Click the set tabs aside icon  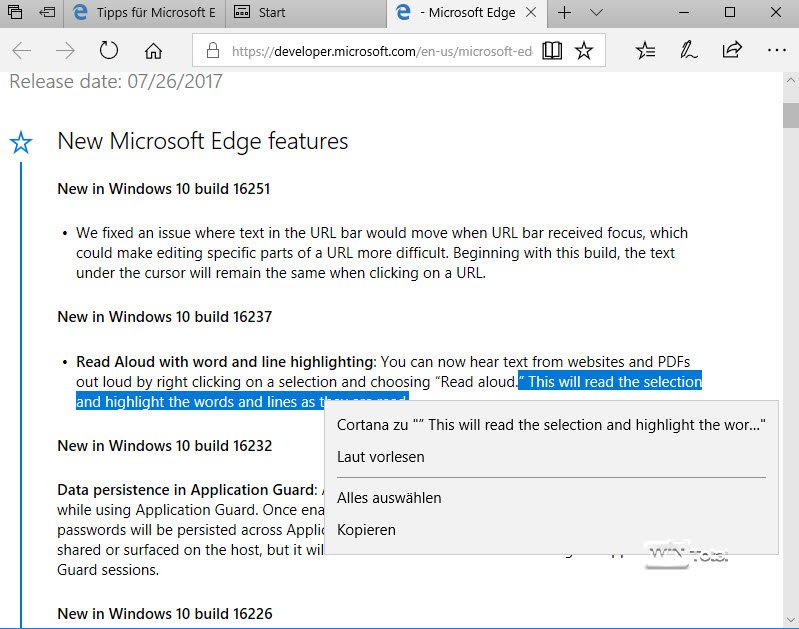coord(47,13)
